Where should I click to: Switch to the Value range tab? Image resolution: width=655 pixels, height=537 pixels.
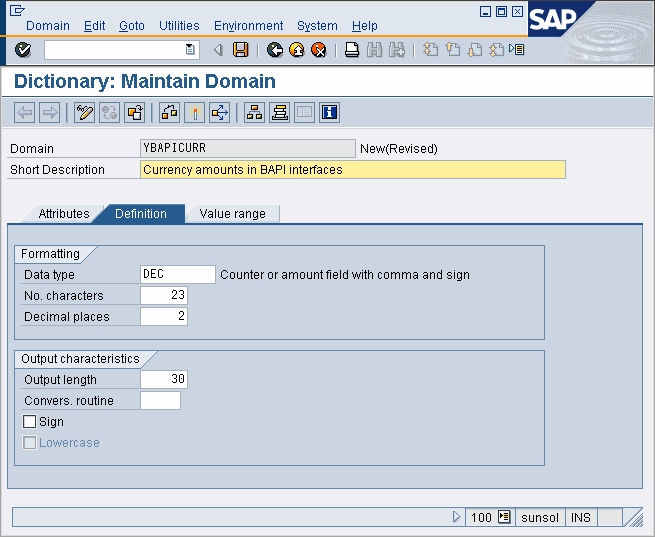[x=232, y=214]
